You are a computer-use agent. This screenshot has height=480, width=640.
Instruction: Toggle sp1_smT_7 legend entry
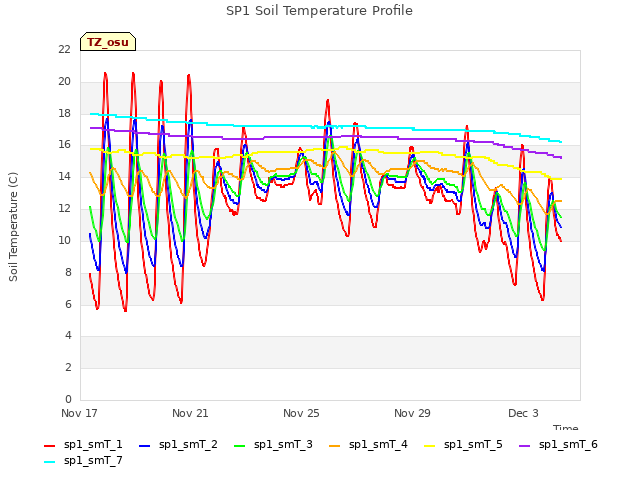tap(83, 460)
